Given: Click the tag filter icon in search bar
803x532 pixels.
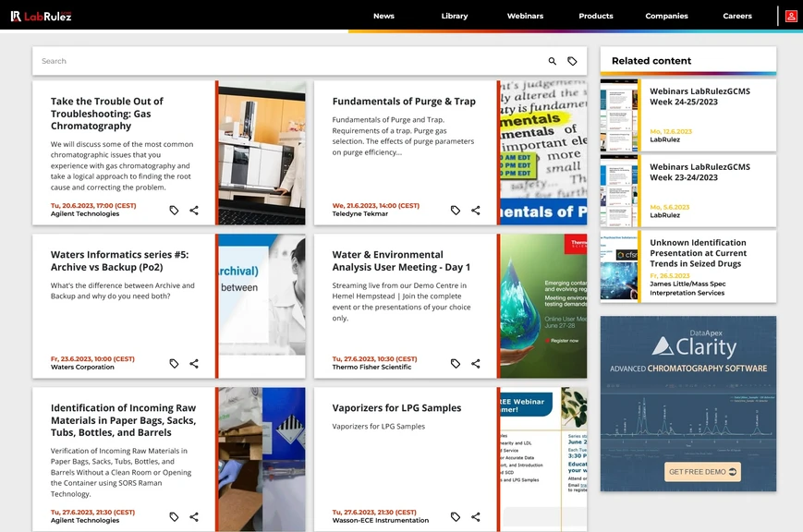Looking at the screenshot, I should (x=572, y=61).
